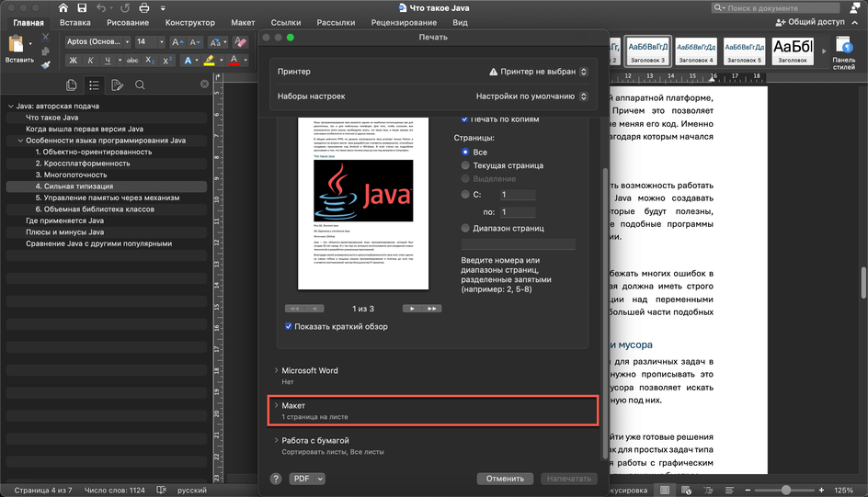Select the "С:" page-from radio button
868x497 pixels.
click(x=465, y=194)
